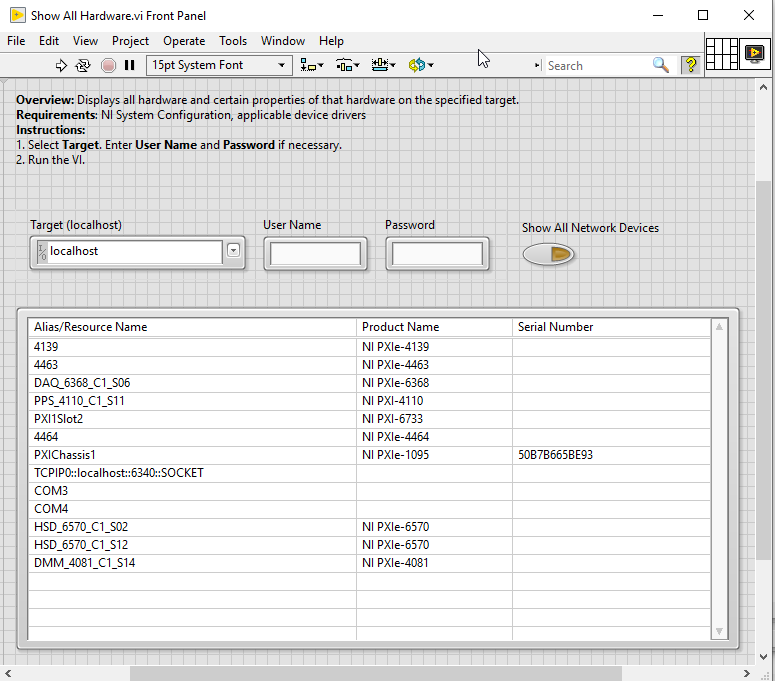Click the Abort Execution stop button
This screenshot has height=681, width=775.
(x=108, y=65)
